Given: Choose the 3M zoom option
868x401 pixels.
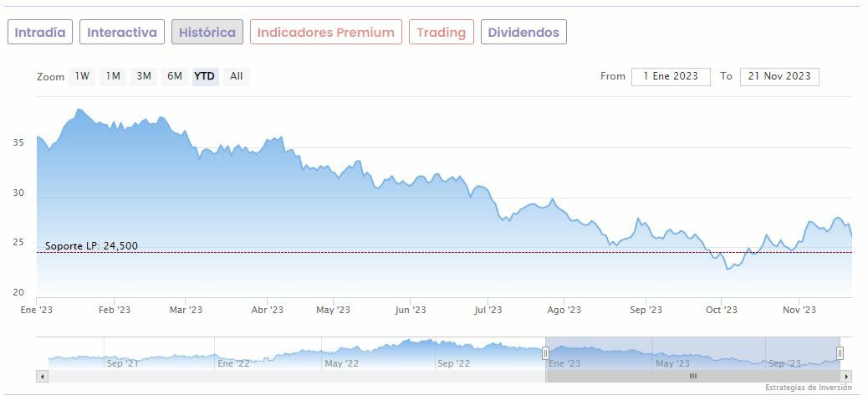Looking at the screenshot, I should (144, 76).
